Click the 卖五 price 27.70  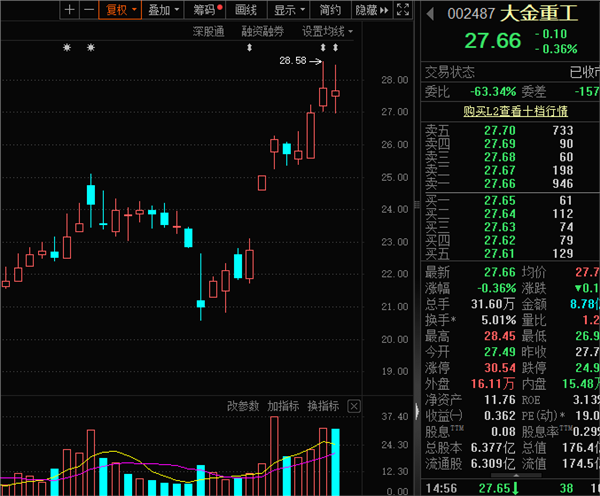[500, 131]
